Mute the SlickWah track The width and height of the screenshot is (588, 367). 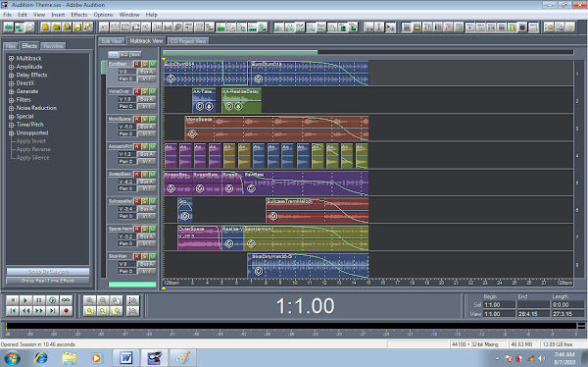(153, 256)
